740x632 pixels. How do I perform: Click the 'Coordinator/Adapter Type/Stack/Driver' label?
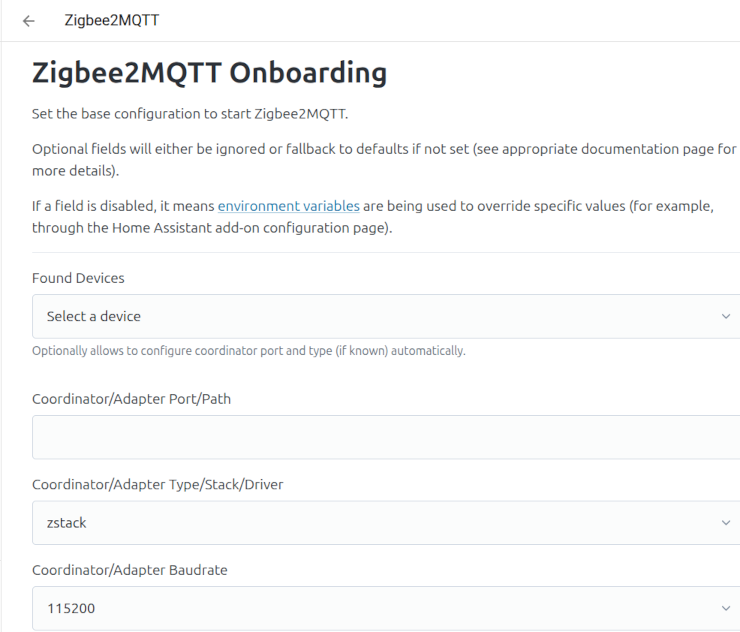click(x=157, y=485)
